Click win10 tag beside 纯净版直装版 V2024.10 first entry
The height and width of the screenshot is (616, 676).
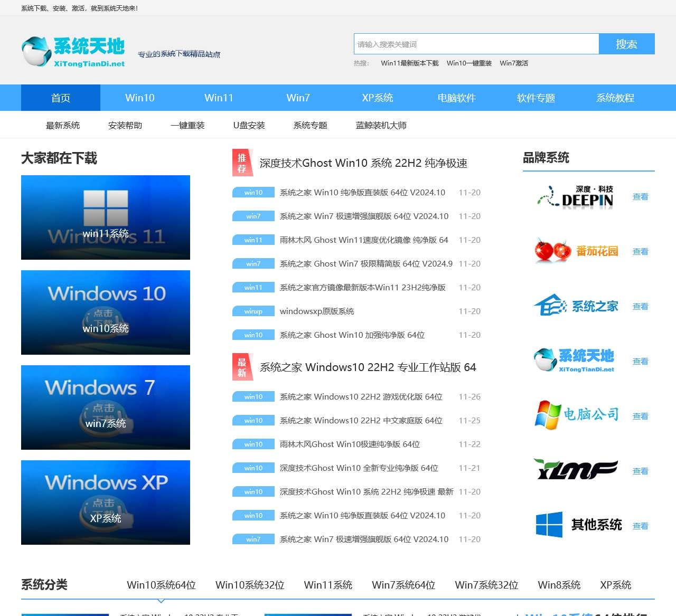pos(253,193)
